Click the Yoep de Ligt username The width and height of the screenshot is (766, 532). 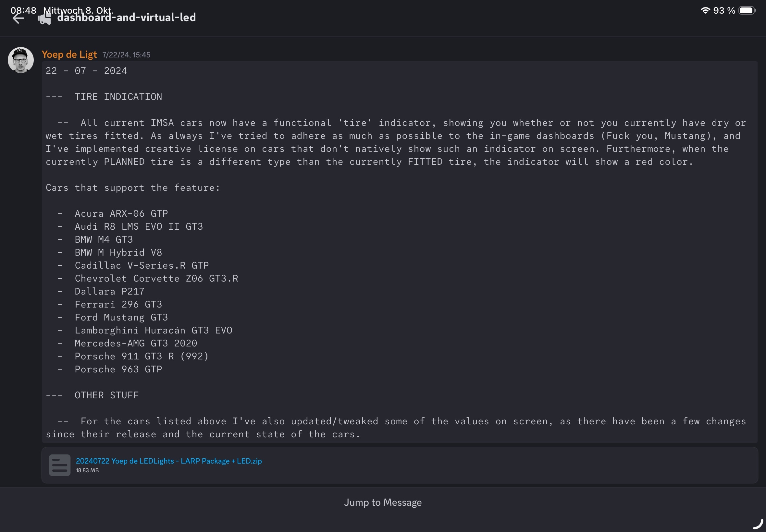pos(69,54)
